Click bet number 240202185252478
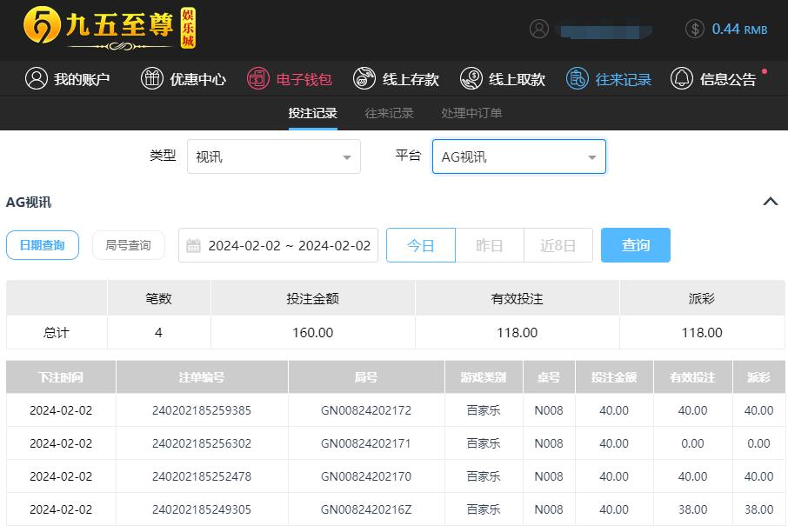788x532 pixels. click(x=202, y=476)
